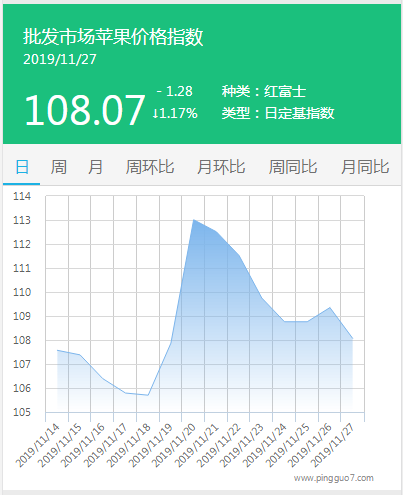Open the www.pingguo7.com link
Viewport: 403px width, 495px height.
point(334,478)
